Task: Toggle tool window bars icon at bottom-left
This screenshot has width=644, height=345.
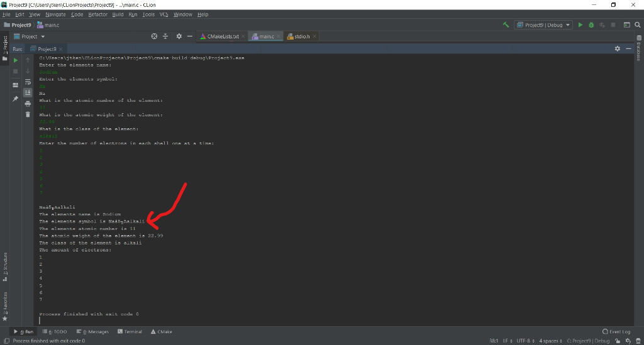Action: [x=6, y=341]
